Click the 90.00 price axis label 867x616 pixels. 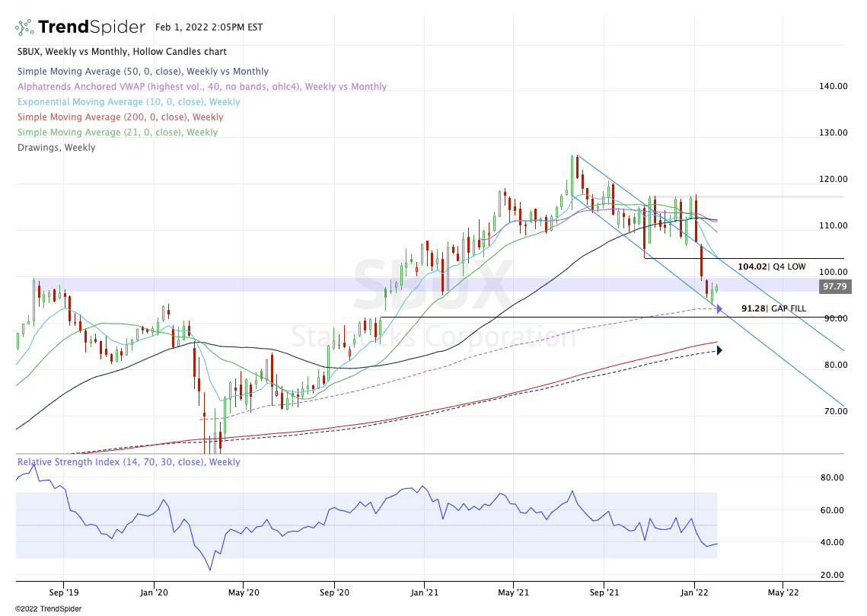click(x=836, y=318)
